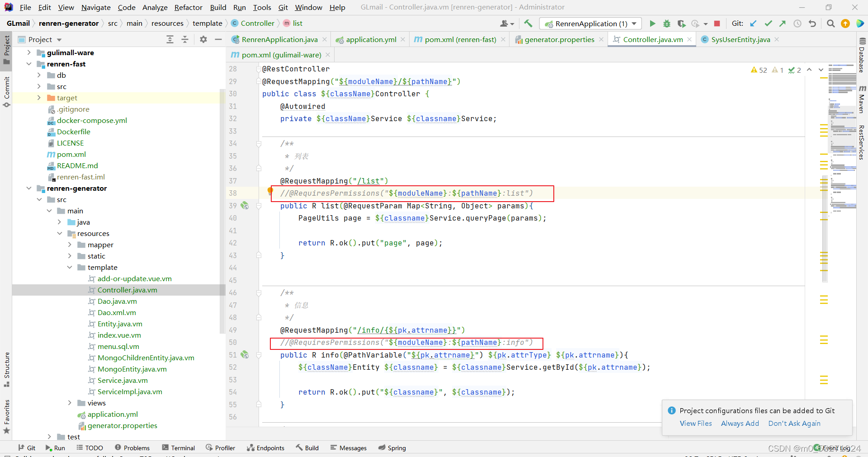Collapse the renren-fast module

[x=29, y=64]
